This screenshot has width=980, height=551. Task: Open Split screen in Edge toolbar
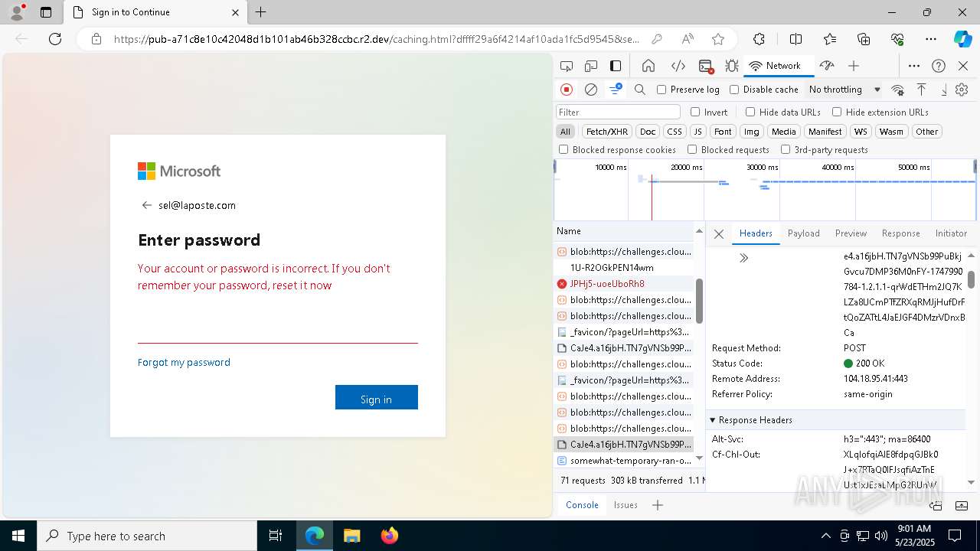[x=795, y=39]
